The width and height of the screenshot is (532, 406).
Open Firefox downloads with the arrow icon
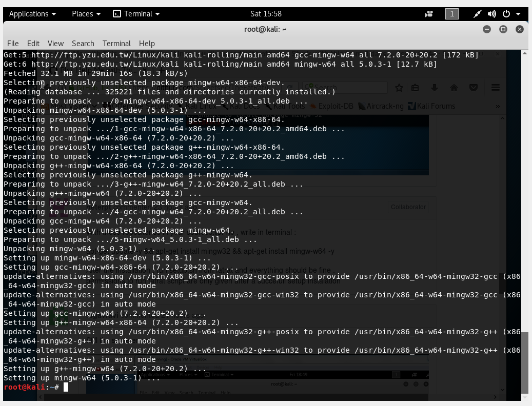point(434,88)
